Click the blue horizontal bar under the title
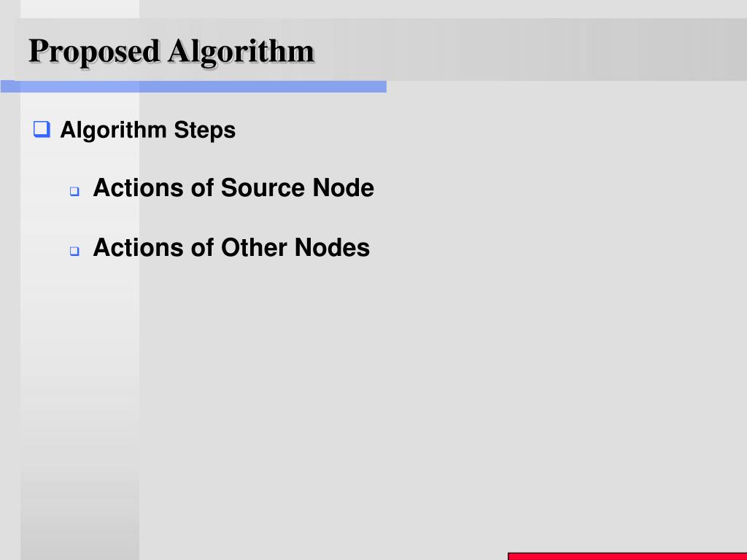This screenshot has height=560, width=747. coord(193,87)
